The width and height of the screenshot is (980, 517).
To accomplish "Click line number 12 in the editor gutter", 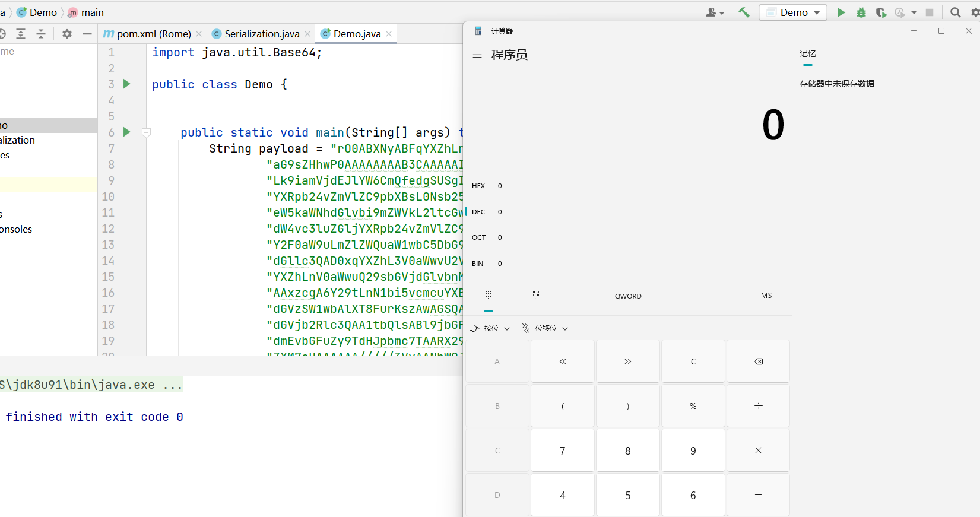I will point(108,229).
